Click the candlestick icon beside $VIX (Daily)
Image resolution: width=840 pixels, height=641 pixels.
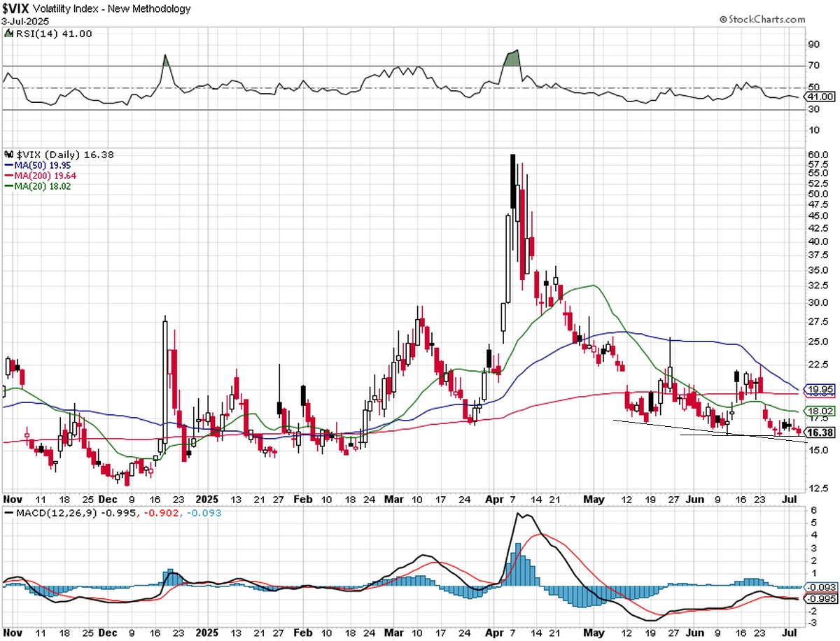8,155
